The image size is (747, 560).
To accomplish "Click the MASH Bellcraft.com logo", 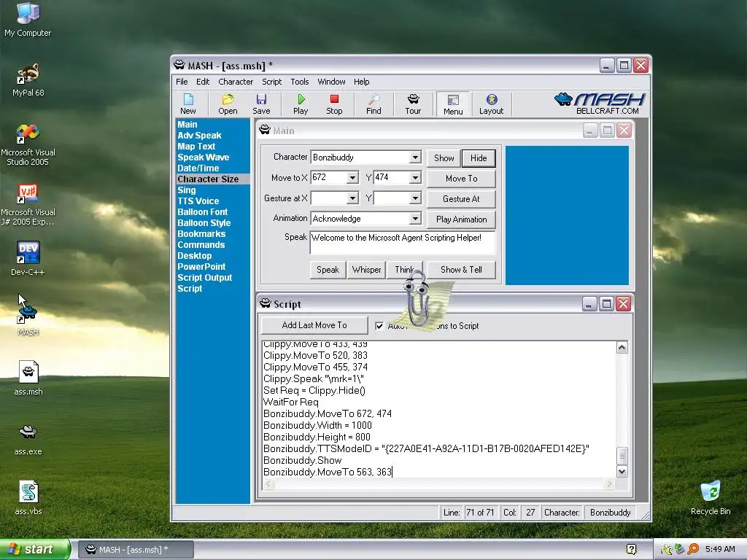I will click(x=600, y=104).
